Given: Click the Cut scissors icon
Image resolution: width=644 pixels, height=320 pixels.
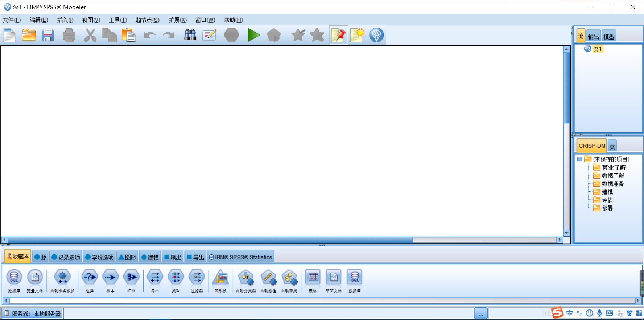Looking at the screenshot, I should tap(90, 35).
